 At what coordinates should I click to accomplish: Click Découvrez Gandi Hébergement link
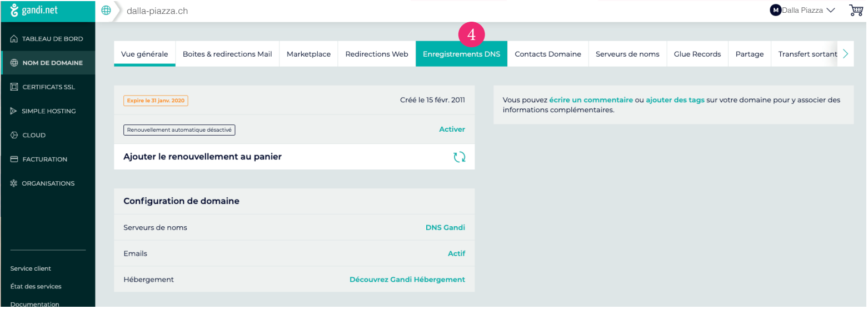point(407,280)
